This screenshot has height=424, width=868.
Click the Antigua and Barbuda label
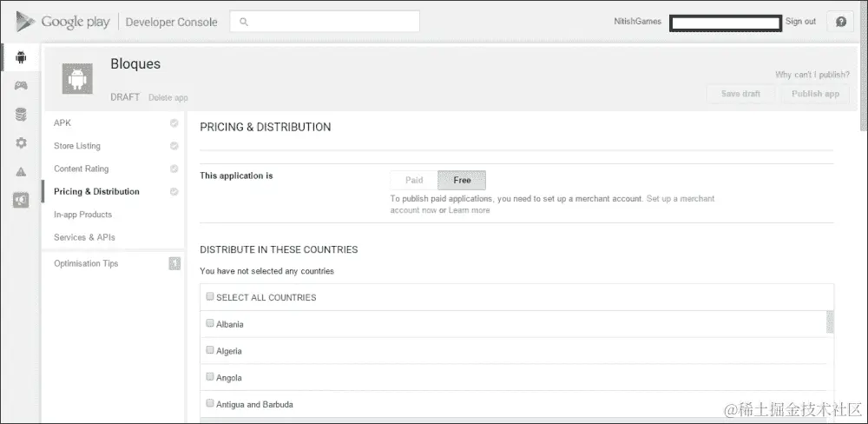pos(254,405)
